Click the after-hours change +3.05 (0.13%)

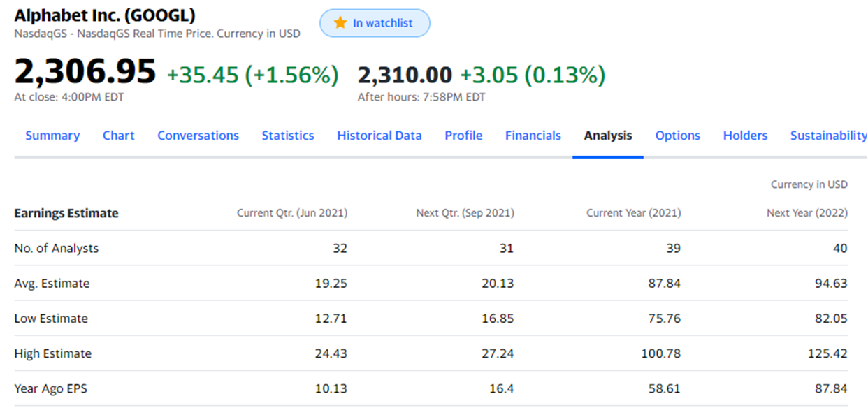[533, 75]
